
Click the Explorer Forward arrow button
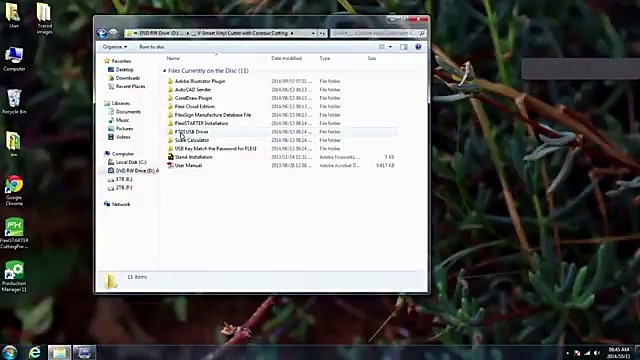113,33
